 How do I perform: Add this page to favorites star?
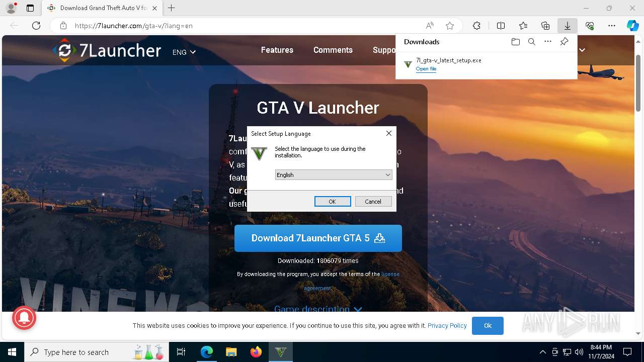pyautogui.click(x=450, y=26)
